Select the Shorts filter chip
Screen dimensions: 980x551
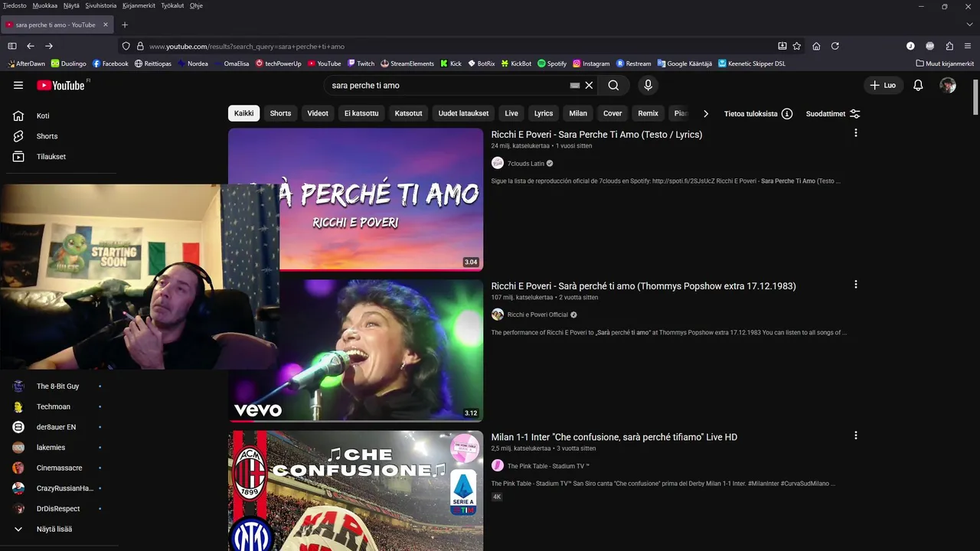tap(280, 113)
